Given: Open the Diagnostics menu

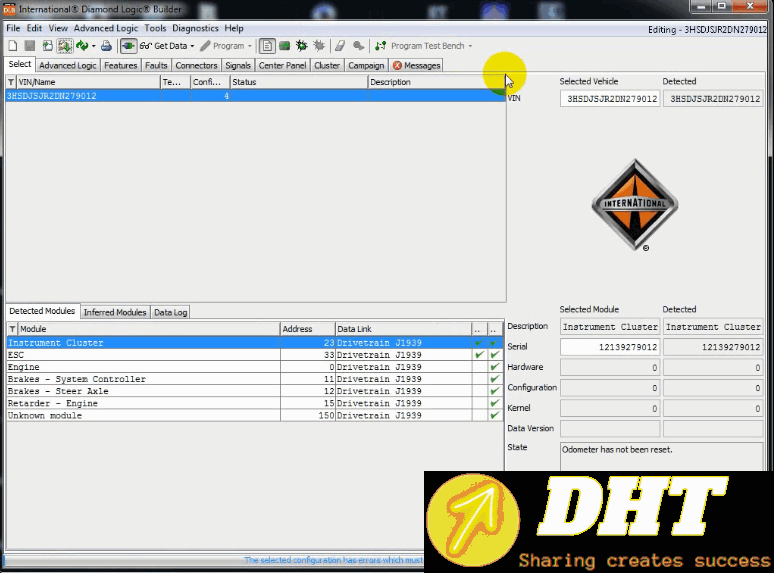Looking at the screenshot, I should tap(195, 28).
